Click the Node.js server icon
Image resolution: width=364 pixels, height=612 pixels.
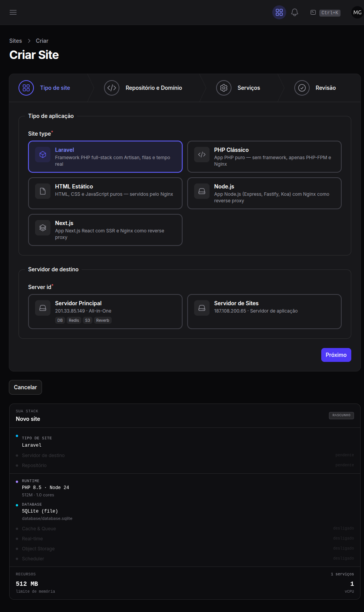202,191
